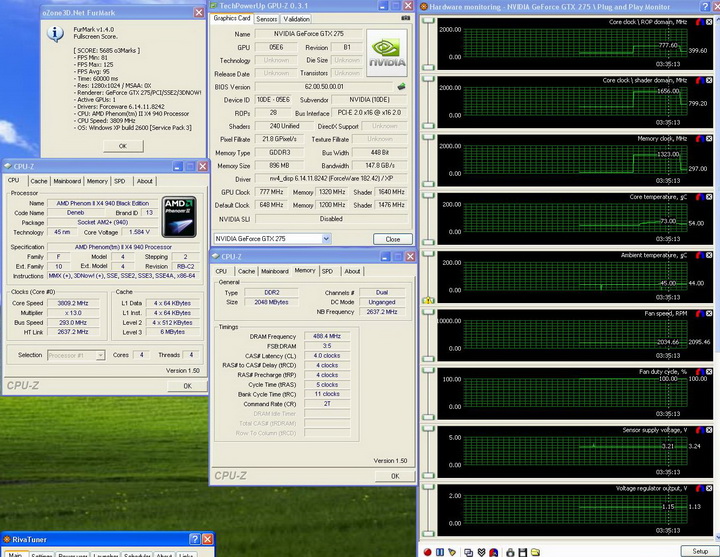The height and width of the screenshot is (557, 720).
Task: Click the floppy disk save icon
Action: pos(523,552)
